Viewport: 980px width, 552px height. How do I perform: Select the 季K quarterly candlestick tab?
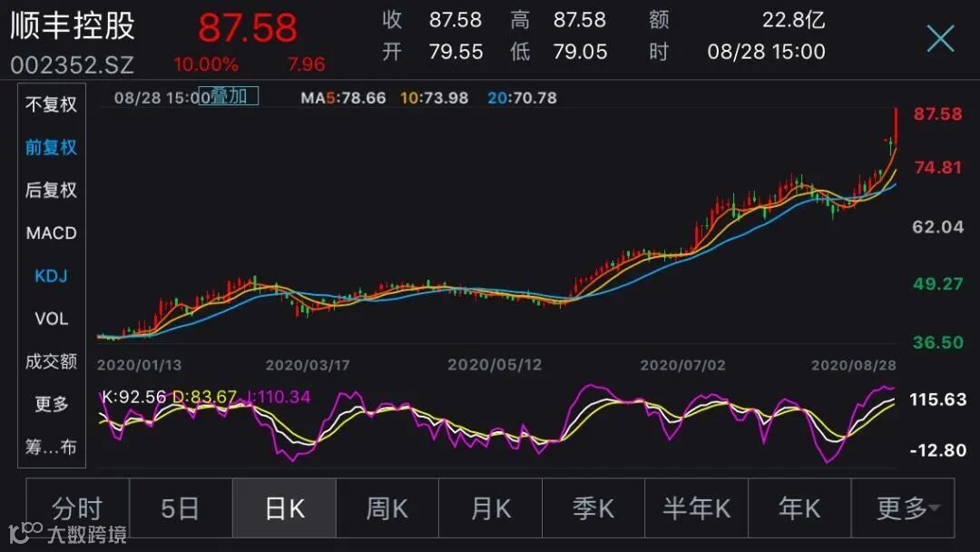click(x=593, y=508)
